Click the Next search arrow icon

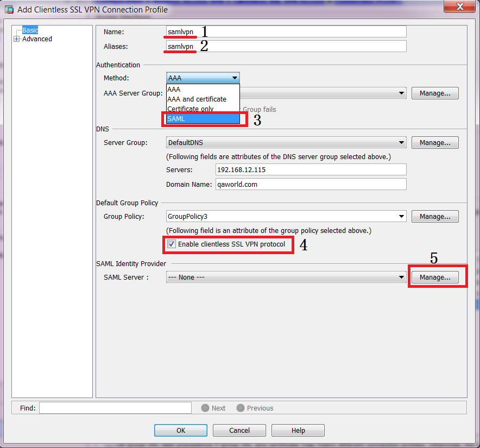tap(205, 408)
